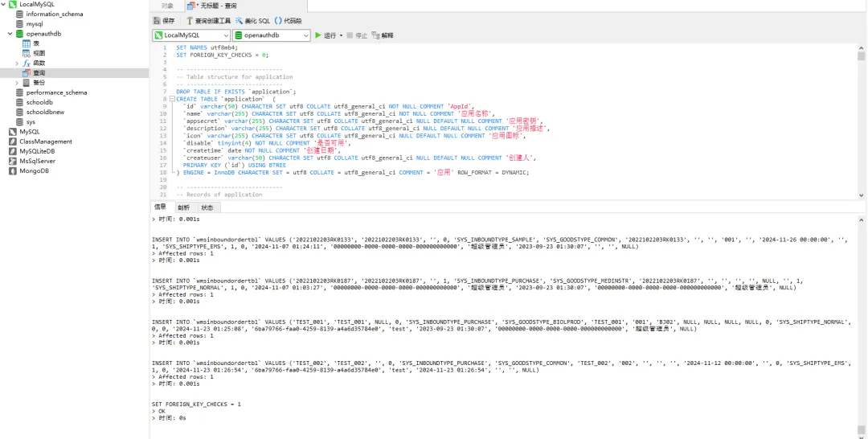This screenshot has width=868, height=439.
Task: Select the schooldb database icon
Action: point(19,102)
